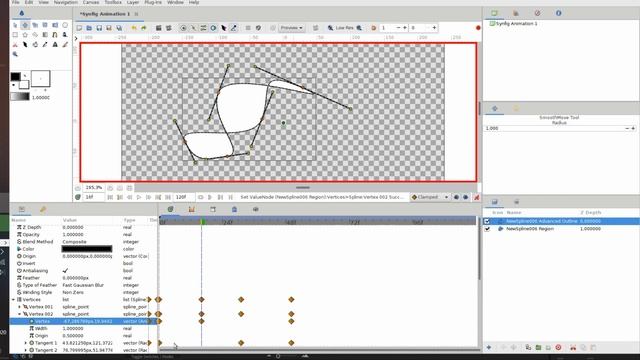Click the black Color parameter swatch
The height and width of the screenshot is (360, 640).
coord(87,249)
